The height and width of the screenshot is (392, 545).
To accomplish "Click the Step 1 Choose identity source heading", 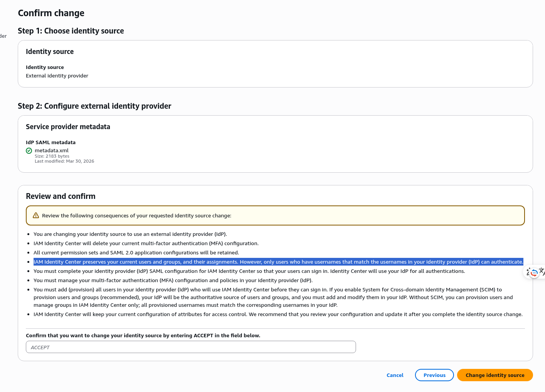I will coord(71,31).
